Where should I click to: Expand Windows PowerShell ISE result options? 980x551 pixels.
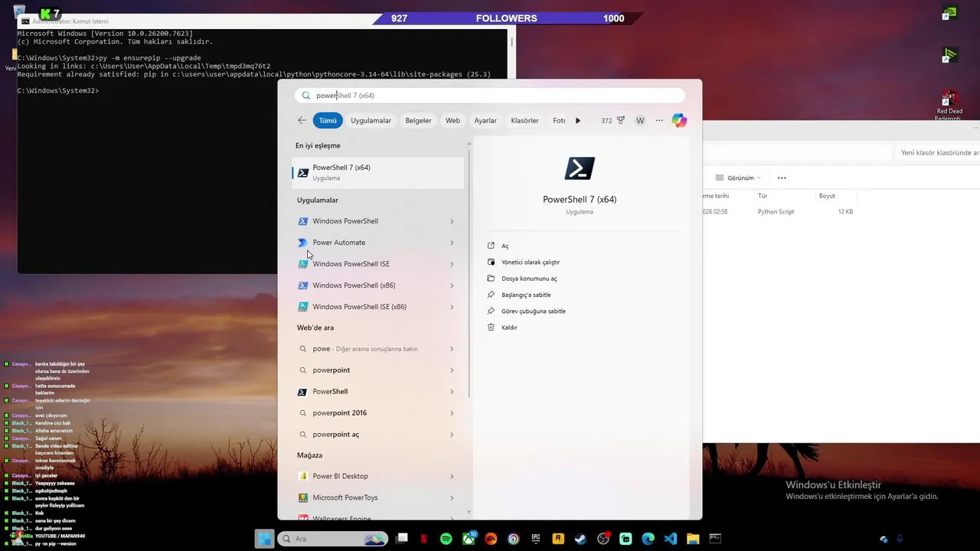coord(452,264)
